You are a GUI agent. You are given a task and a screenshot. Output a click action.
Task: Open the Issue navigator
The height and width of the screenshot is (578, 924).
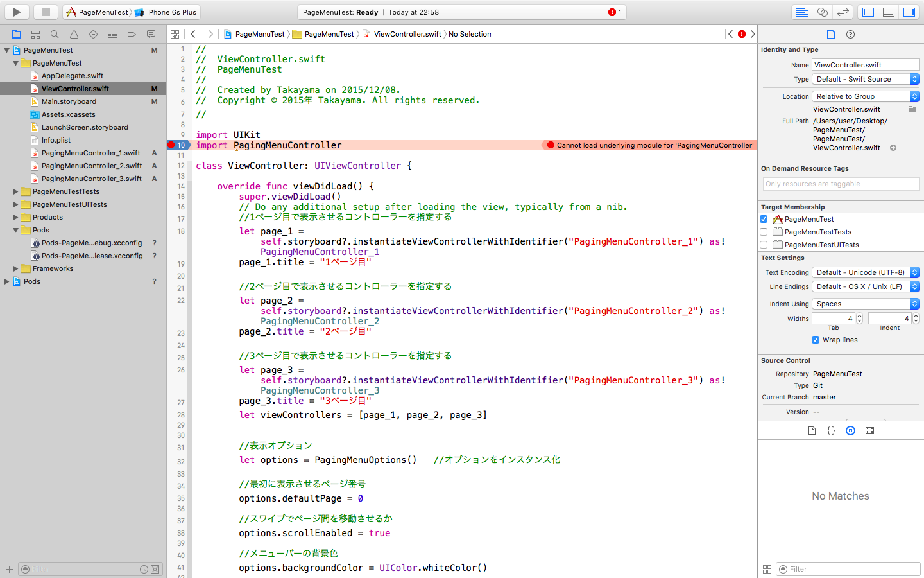coord(73,34)
